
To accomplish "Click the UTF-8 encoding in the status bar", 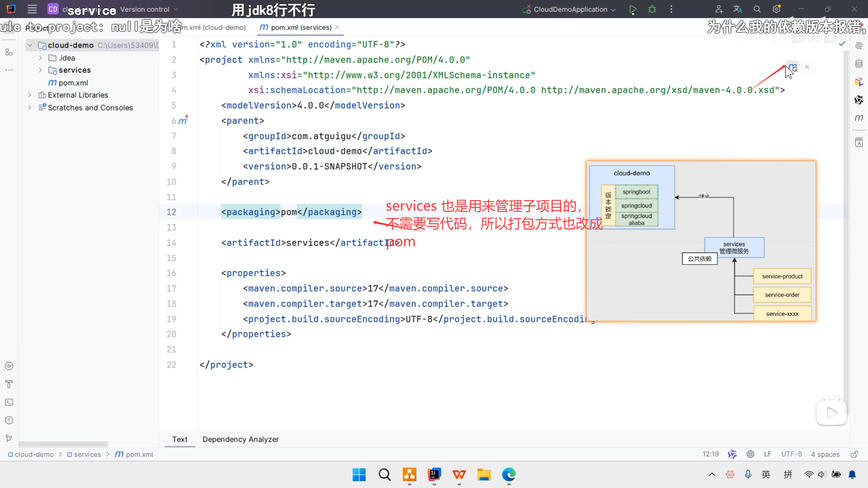I will [791, 454].
